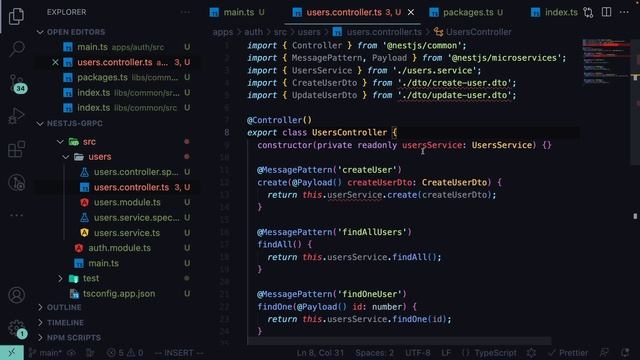Open the Explorer more actions ellipsis
This screenshot has height=360, width=640.
point(185,12)
